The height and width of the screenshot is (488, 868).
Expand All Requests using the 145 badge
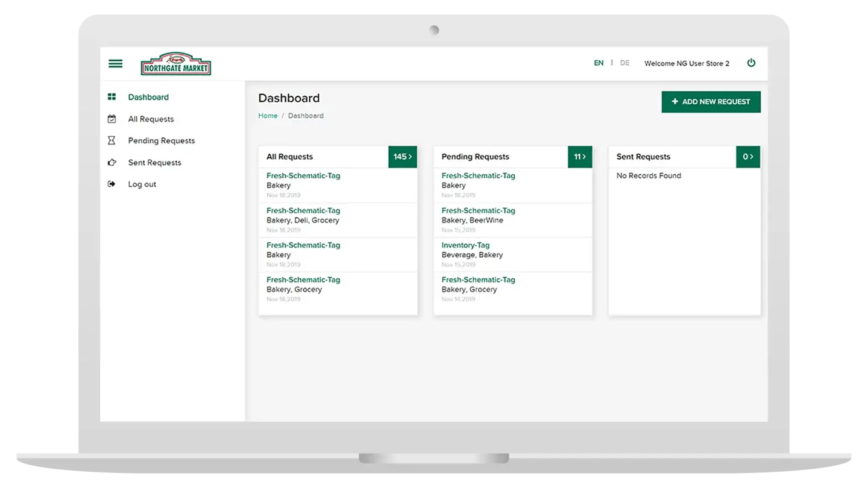(403, 157)
